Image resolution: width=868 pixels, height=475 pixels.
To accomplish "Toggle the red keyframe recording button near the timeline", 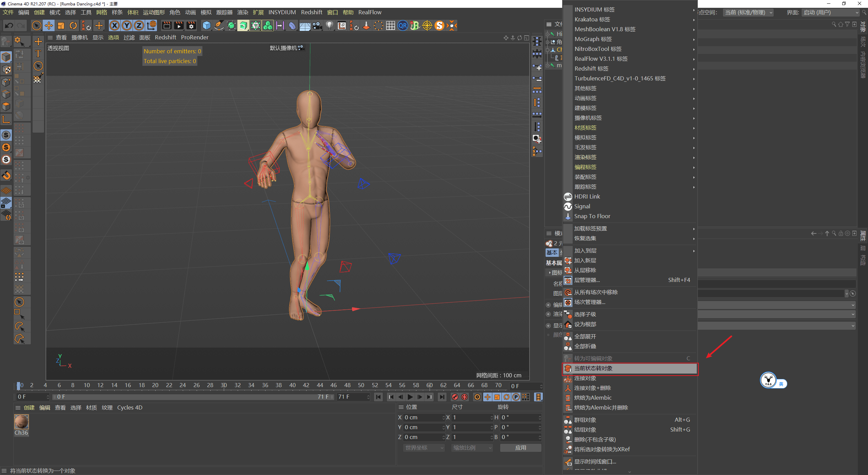I will [x=455, y=397].
